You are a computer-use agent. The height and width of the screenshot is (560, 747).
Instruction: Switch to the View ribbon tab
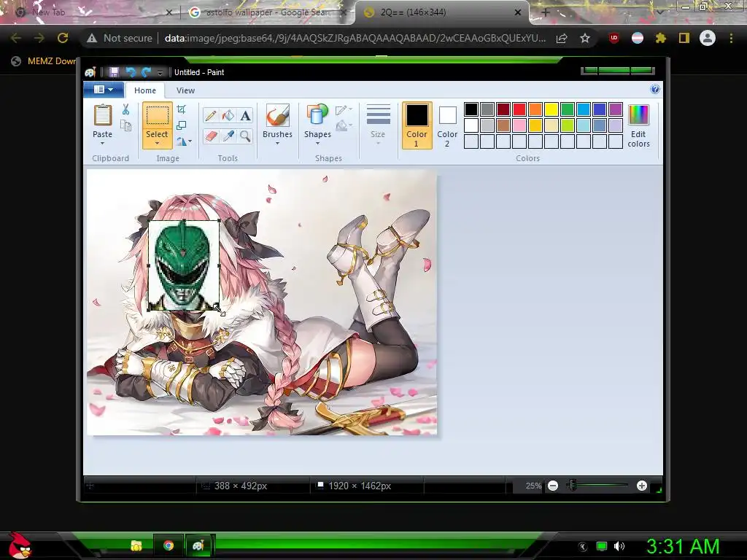(x=185, y=90)
